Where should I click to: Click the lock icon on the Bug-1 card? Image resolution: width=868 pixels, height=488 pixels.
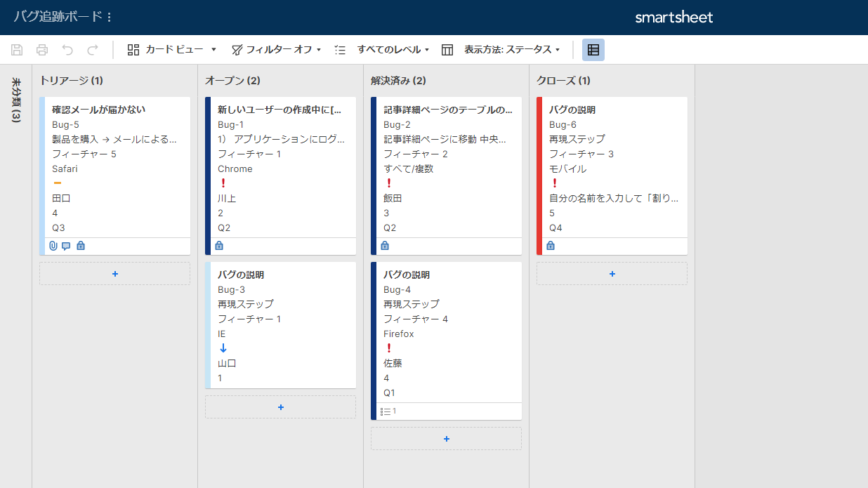(218, 245)
